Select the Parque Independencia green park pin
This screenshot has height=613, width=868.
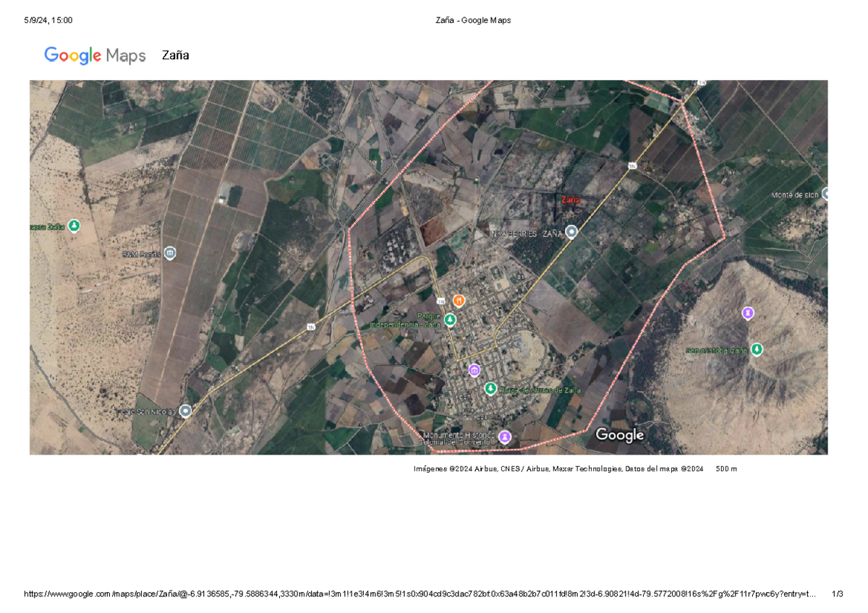pos(449,319)
